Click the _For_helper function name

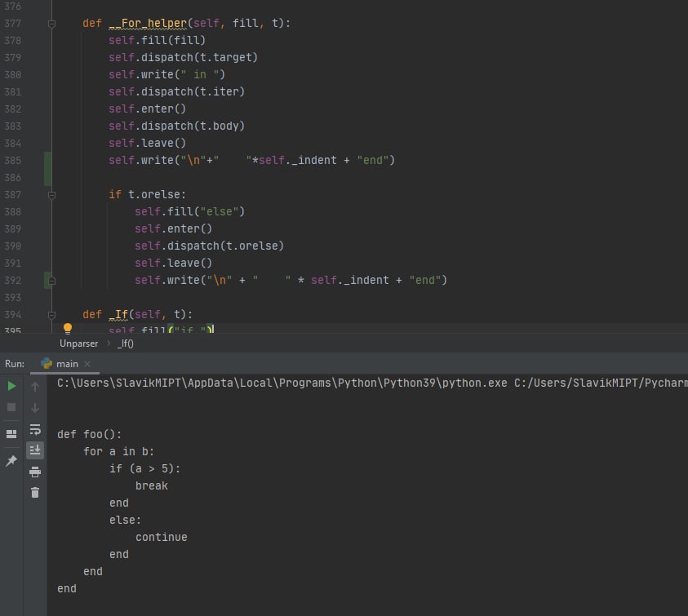pos(148,24)
